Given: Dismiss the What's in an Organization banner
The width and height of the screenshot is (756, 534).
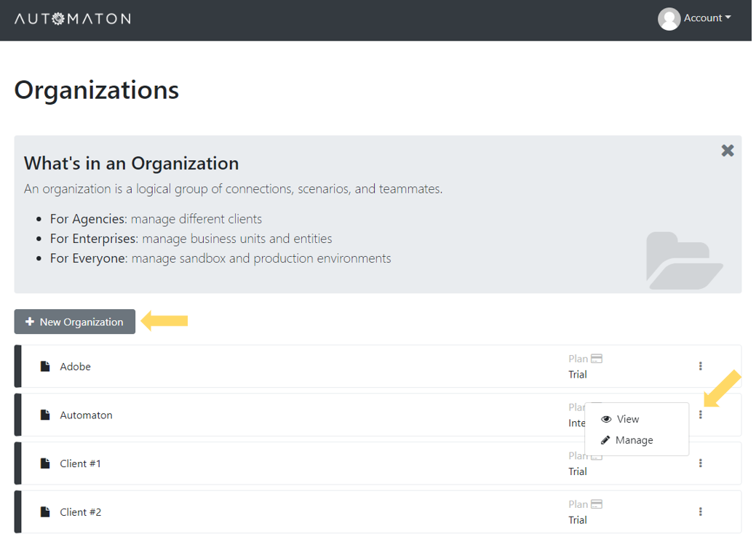Looking at the screenshot, I should click(x=727, y=151).
